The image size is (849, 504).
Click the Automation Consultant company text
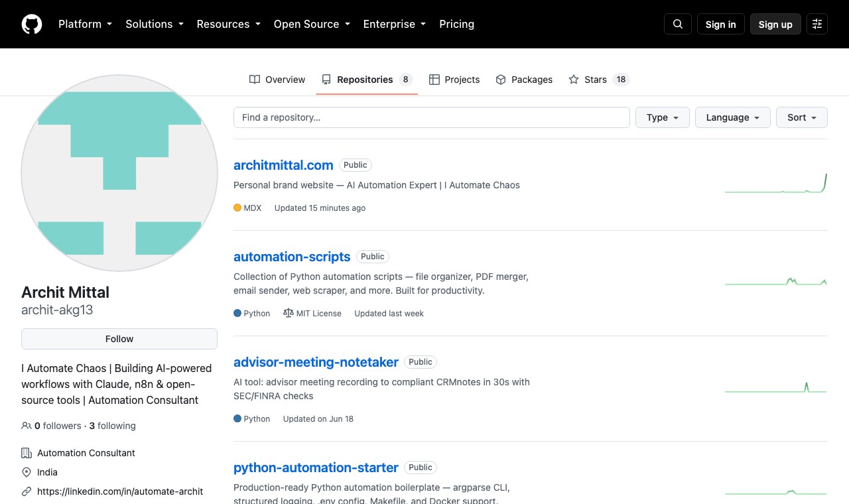point(86,453)
